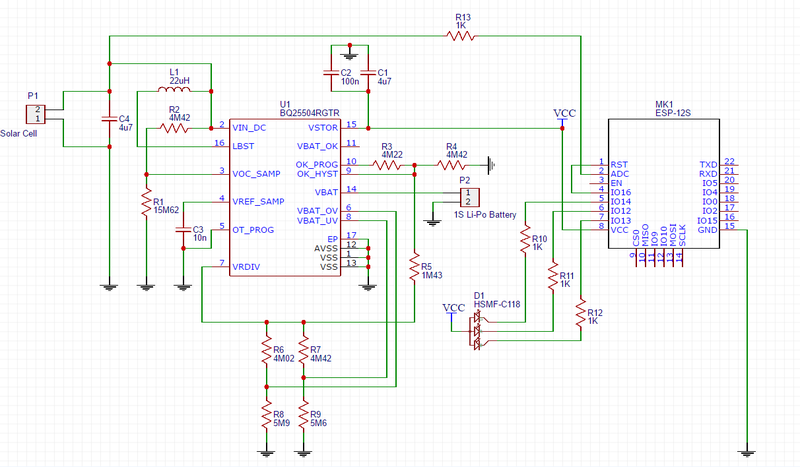800x467 pixels.
Task: Select resistor R4 next to ground
Action: (455, 162)
